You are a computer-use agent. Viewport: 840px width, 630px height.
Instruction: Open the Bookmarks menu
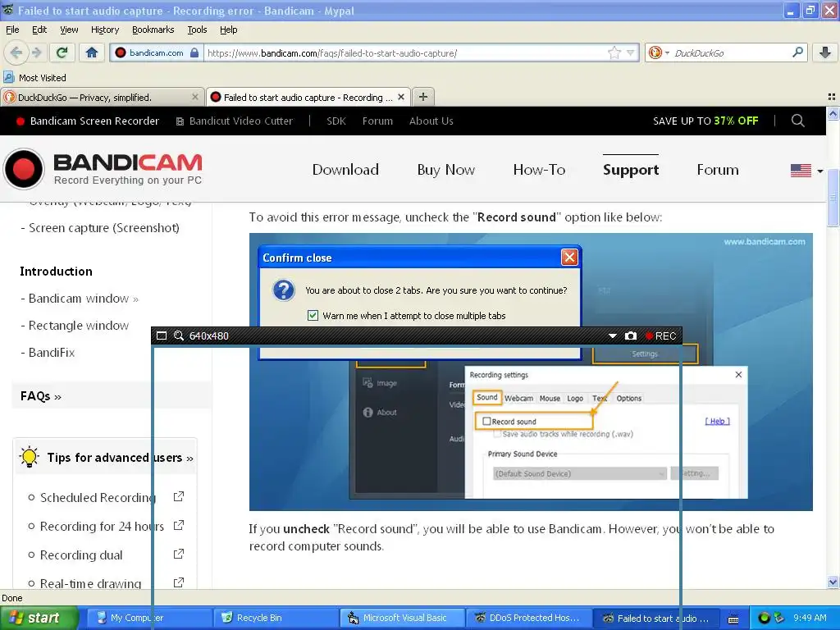[x=153, y=30]
